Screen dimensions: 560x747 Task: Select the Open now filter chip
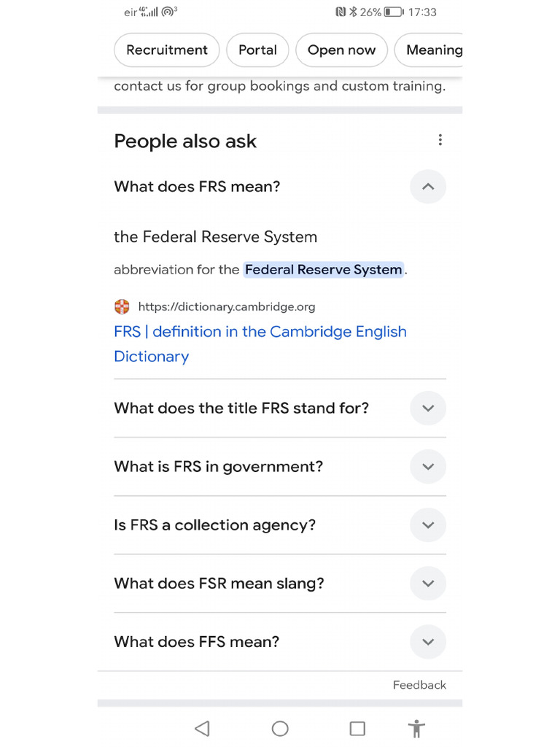click(341, 50)
